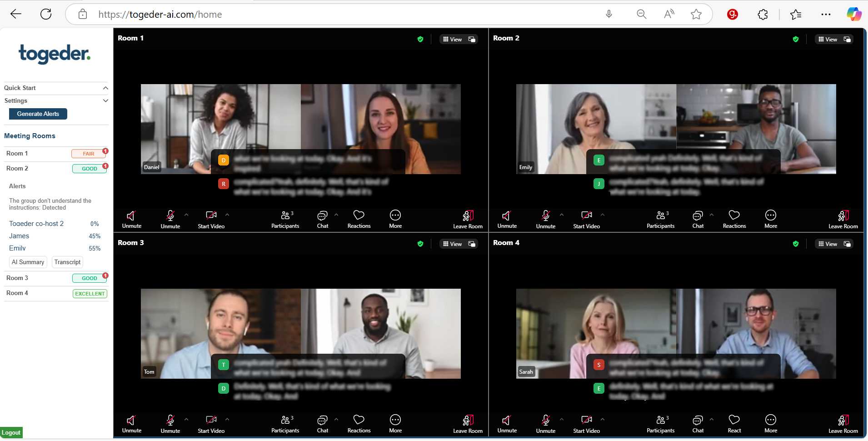Image resolution: width=868 pixels, height=441 pixels.
Task: Open Participants in Room 4
Action: (x=661, y=424)
